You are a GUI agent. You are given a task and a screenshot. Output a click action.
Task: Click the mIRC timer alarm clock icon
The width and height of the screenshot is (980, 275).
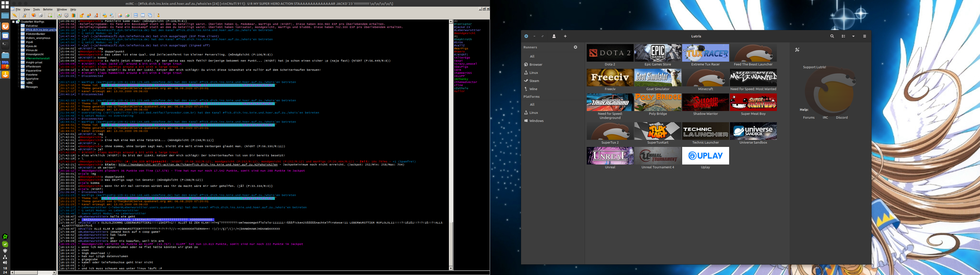pos(67,16)
